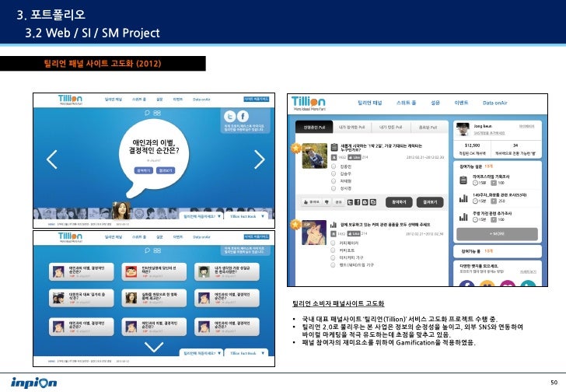Click thumbs-down icon in poll action bar
Viewport: 566px width, 392px height.
tap(327, 202)
